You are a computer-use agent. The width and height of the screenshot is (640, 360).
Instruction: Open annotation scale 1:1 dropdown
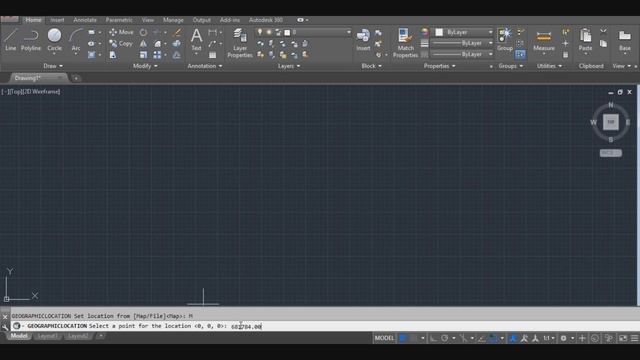pyautogui.click(x=549, y=338)
